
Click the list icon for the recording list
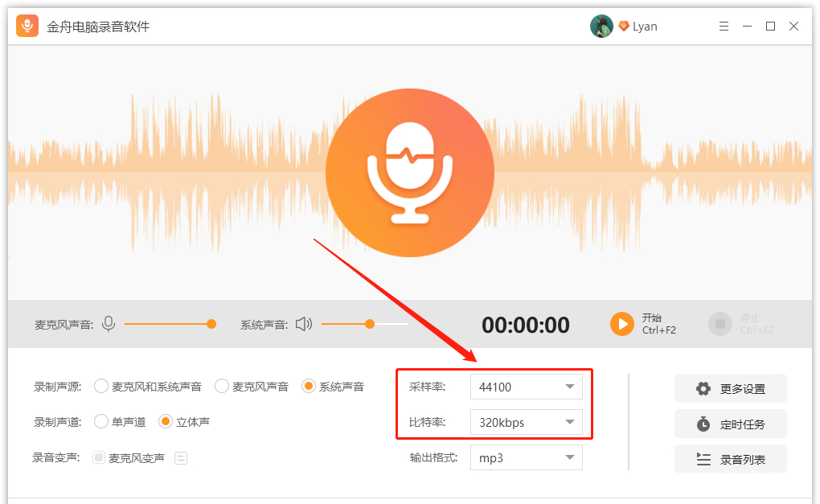click(703, 459)
